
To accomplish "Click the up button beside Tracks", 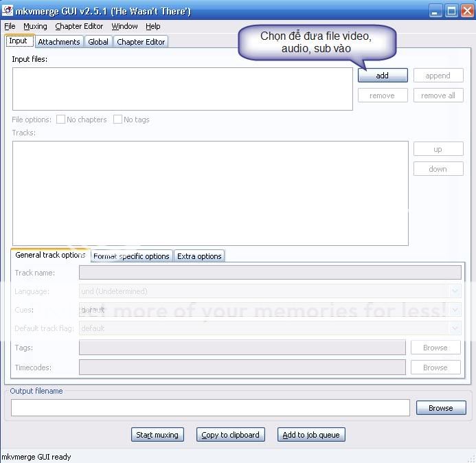I will pyautogui.click(x=438, y=149).
